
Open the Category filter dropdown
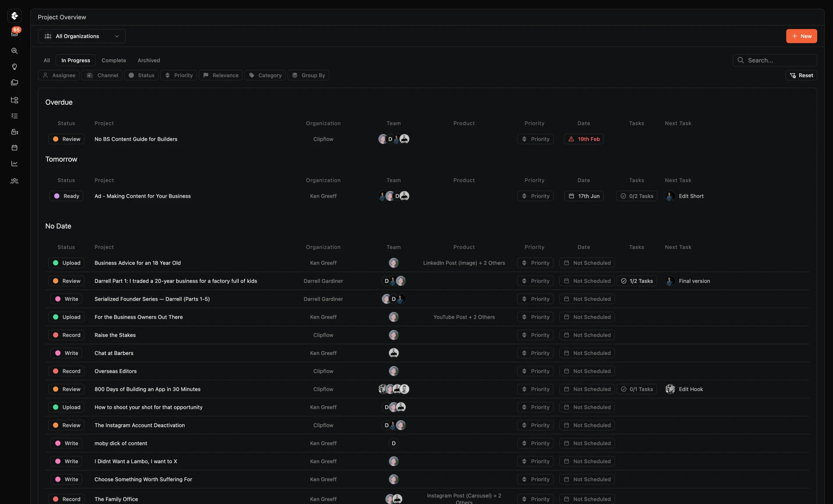tap(265, 75)
